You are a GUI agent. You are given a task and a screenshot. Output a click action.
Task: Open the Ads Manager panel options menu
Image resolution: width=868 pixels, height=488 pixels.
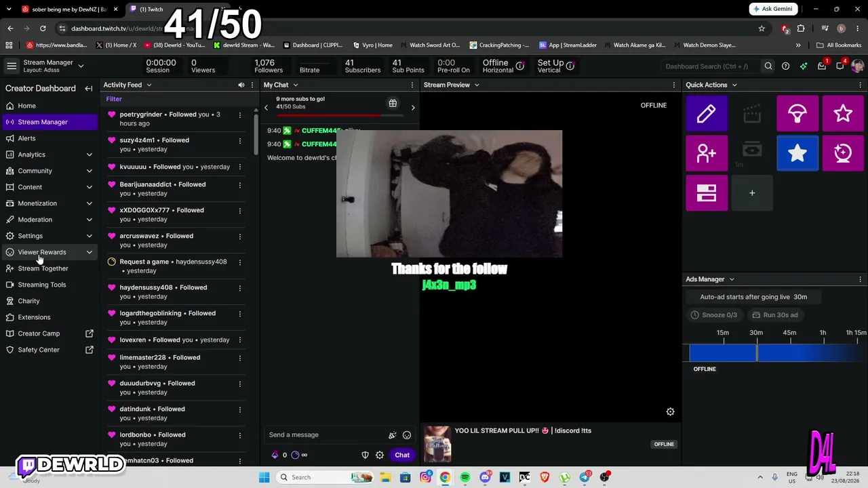(860, 279)
